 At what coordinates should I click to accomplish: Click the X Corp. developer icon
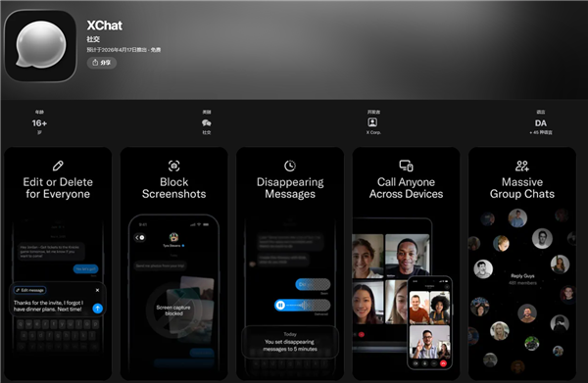pos(372,122)
